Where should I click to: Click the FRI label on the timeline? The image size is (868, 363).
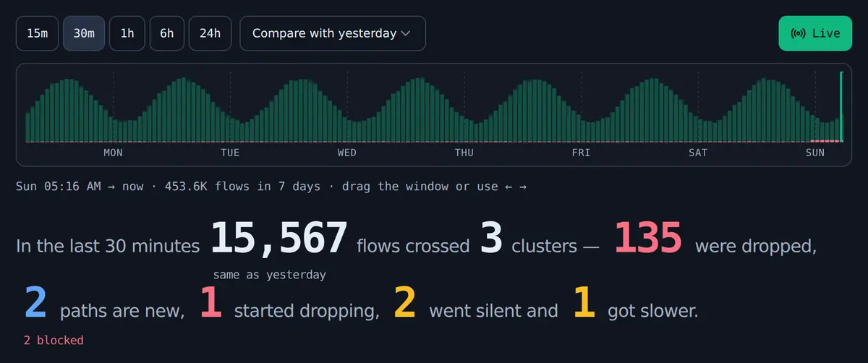581,153
